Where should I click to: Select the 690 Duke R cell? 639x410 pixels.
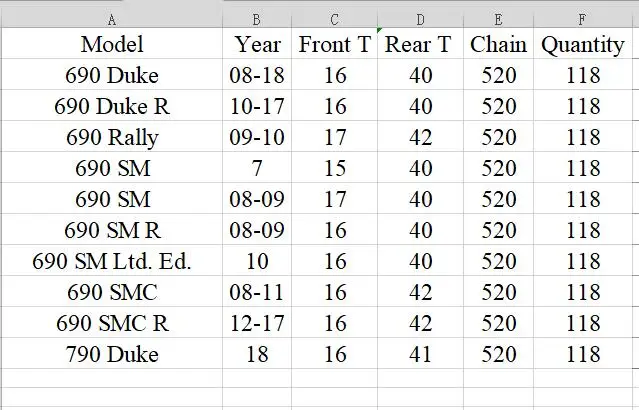coord(112,106)
